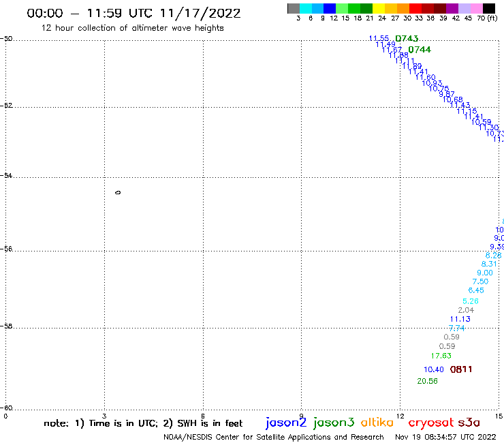Click the 7.50 wave height value

click(x=480, y=281)
